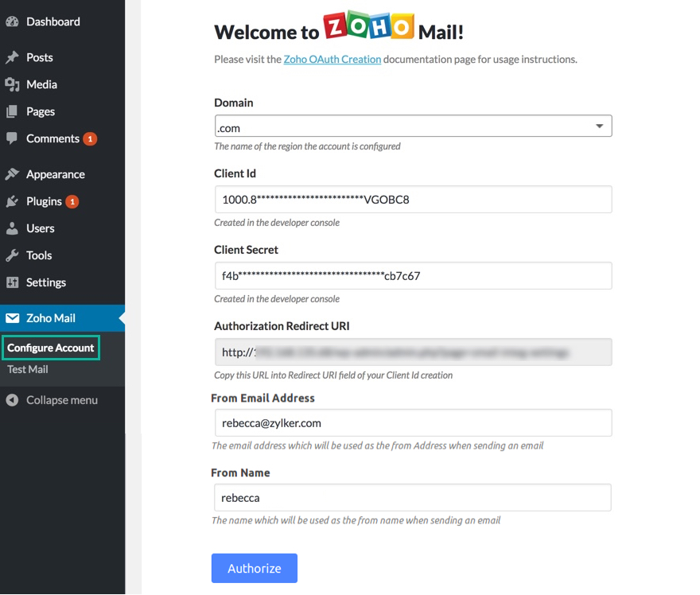Viewport: 700px width, 595px height.
Task: Click the Plugins plug icon
Action: [12, 201]
